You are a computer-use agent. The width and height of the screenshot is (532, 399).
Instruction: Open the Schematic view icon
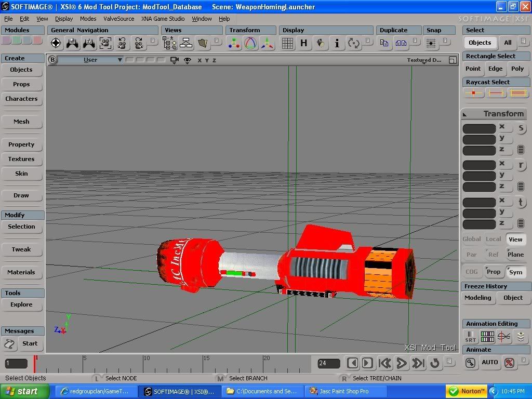(186, 43)
